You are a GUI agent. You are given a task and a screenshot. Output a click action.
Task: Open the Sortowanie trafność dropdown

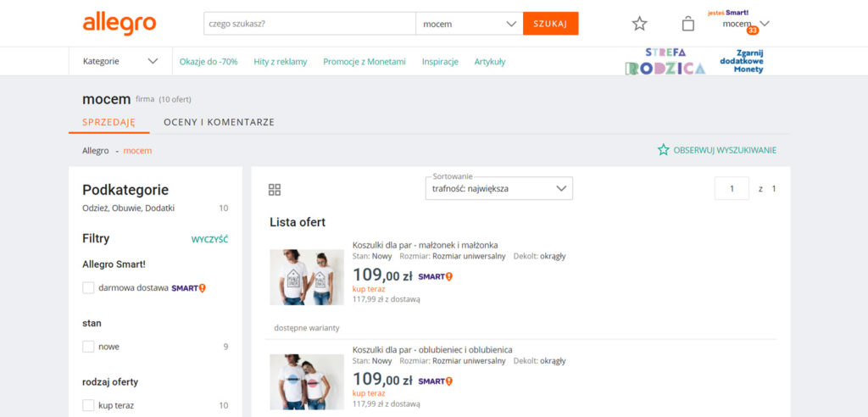point(498,188)
